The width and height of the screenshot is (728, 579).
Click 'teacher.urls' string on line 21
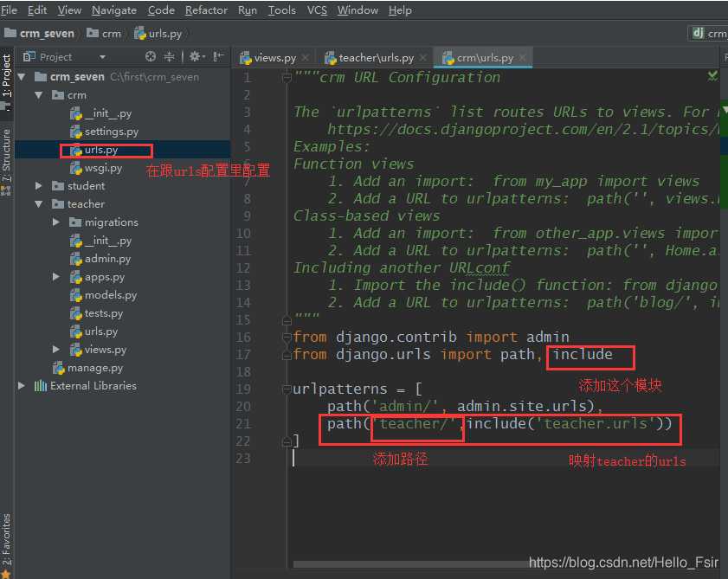pyautogui.click(x=596, y=423)
